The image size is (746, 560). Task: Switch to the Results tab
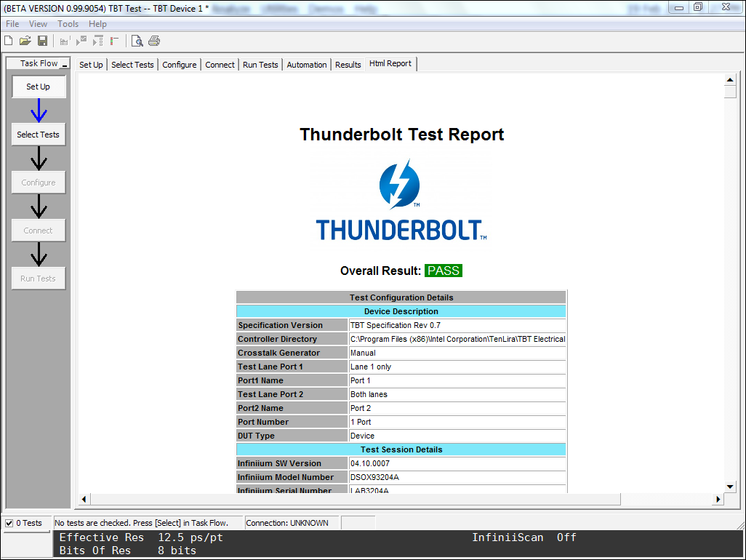pyautogui.click(x=348, y=65)
